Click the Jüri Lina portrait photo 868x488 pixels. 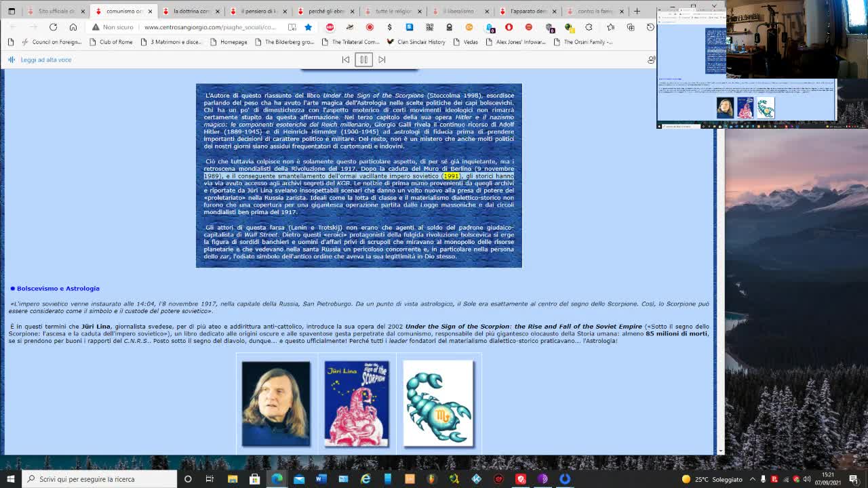pyautogui.click(x=276, y=404)
